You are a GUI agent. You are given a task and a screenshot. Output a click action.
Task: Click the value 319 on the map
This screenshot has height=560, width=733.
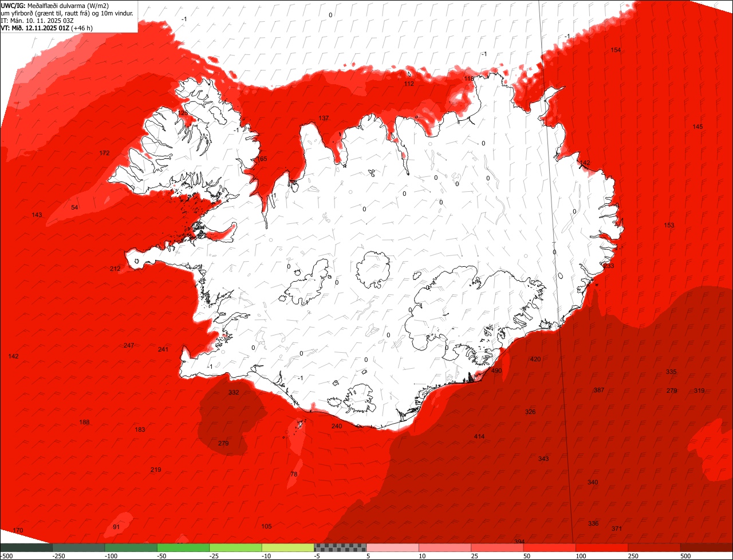[x=699, y=391]
